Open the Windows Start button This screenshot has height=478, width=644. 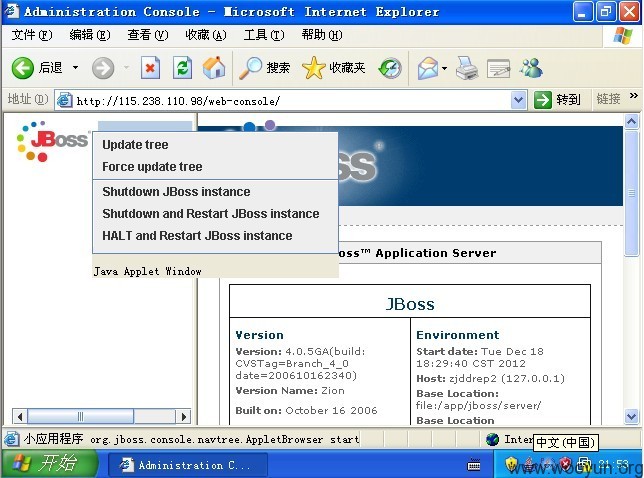pos(48,464)
